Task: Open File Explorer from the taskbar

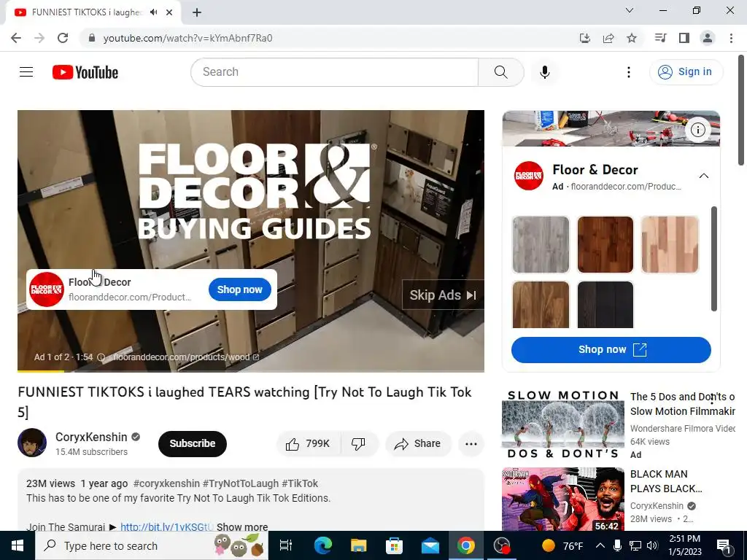Action: coord(358,545)
